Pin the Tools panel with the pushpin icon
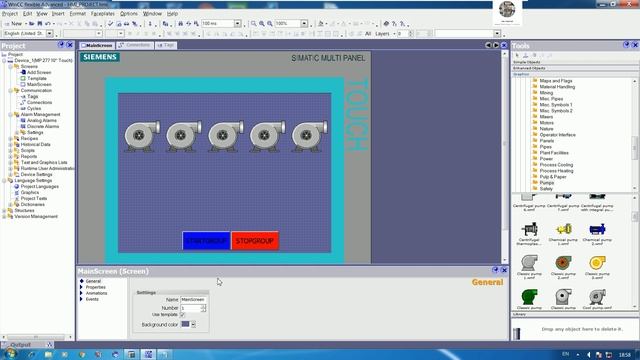 click(626, 44)
